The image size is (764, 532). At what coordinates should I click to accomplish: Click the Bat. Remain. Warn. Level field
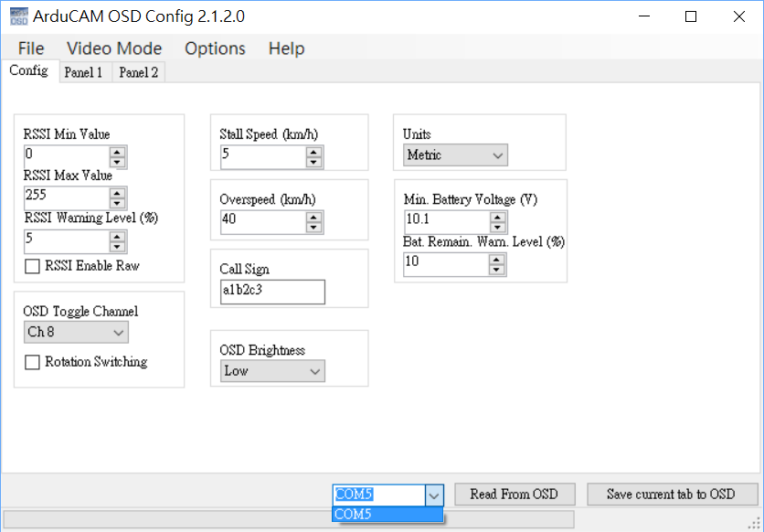click(x=446, y=264)
